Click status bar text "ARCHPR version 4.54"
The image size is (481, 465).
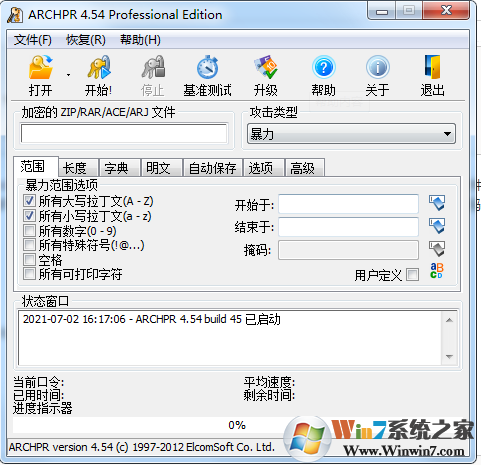click(61, 447)
